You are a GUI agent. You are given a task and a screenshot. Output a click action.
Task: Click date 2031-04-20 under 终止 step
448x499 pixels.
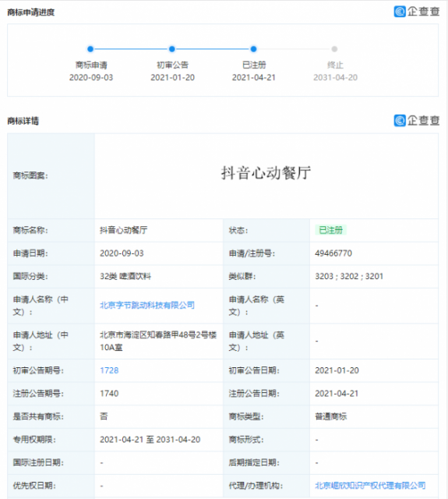point(336,77)
